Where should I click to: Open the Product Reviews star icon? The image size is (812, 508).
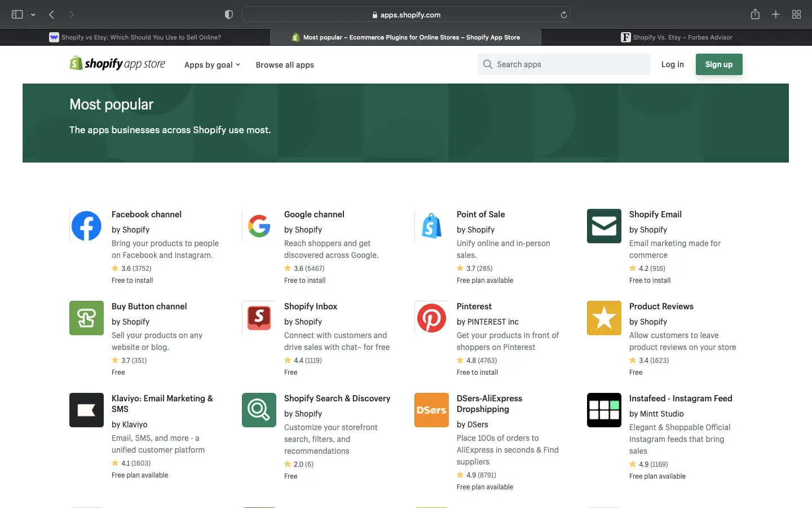tap(604, 318)
